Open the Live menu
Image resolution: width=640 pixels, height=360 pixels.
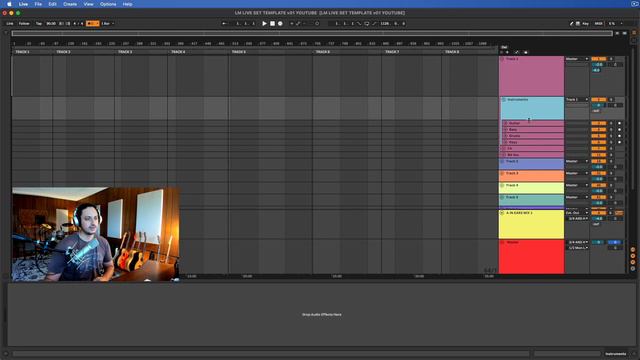click(x=23, y=4)
